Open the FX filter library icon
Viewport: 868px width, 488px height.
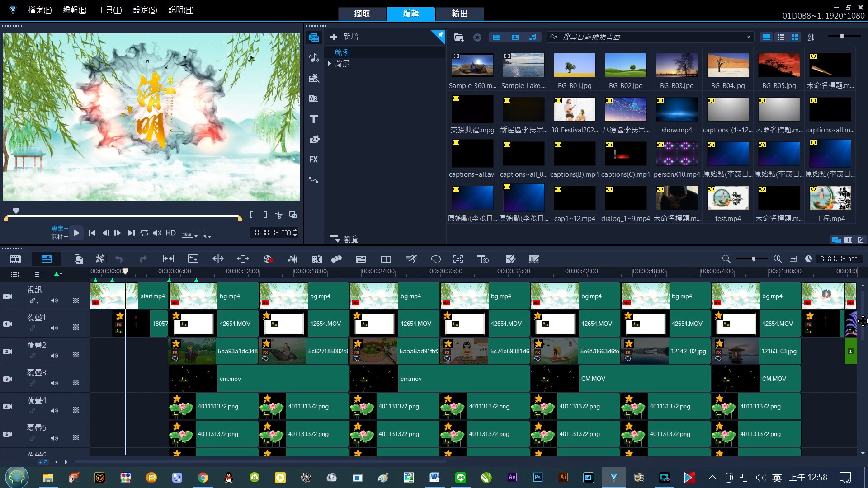pos(314,160)
